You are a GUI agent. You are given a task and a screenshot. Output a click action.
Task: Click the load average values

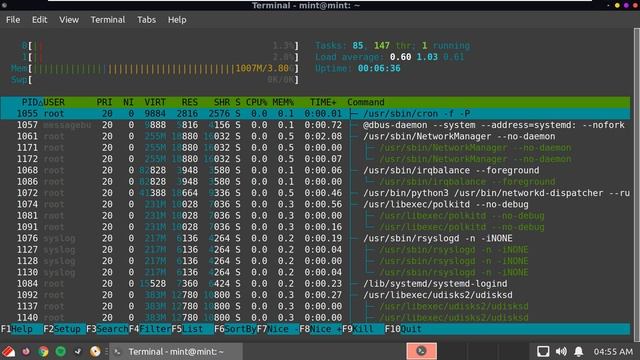pos(427,57)
